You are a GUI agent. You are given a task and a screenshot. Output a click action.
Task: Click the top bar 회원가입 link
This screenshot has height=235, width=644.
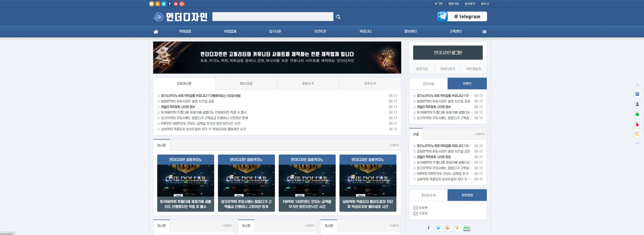[453, 4]
